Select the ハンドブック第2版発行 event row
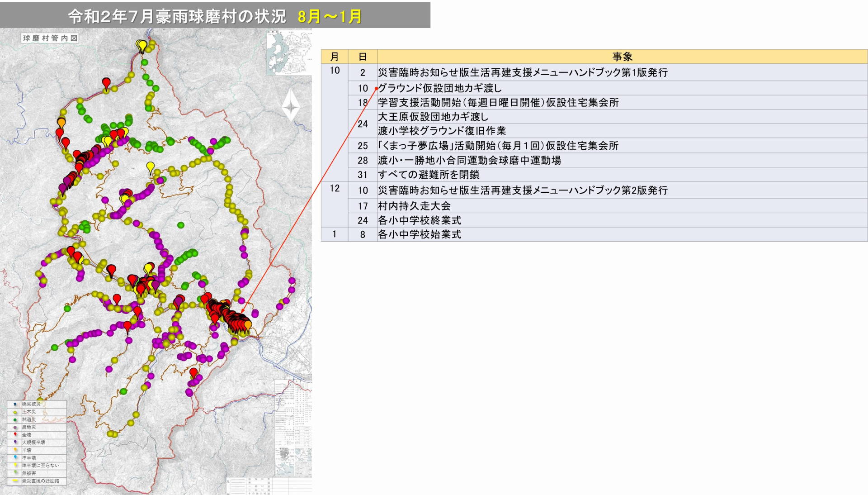The height and width of the screenshot is (495, 868). pos(623,190)
